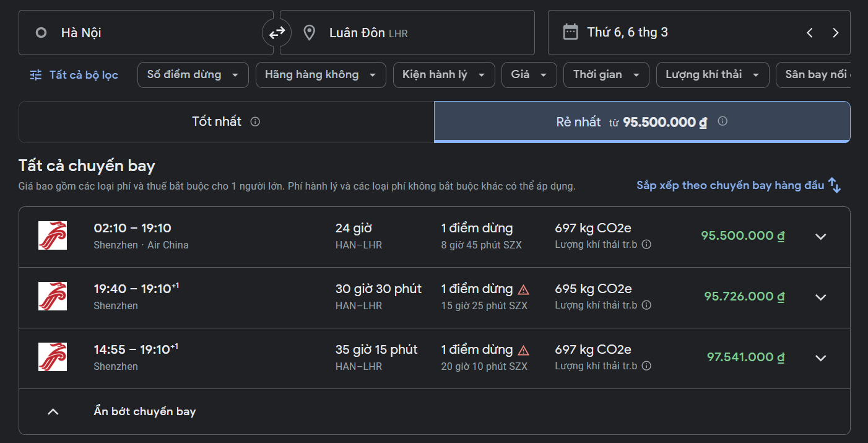Screen dimensions: 868x443
Task: Click the sort arrows icon
Action: (835, 185)
